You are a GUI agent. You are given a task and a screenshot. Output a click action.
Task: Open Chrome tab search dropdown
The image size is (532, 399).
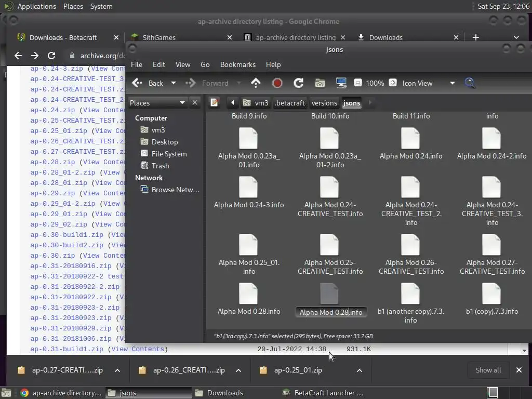tap(516, 37)
